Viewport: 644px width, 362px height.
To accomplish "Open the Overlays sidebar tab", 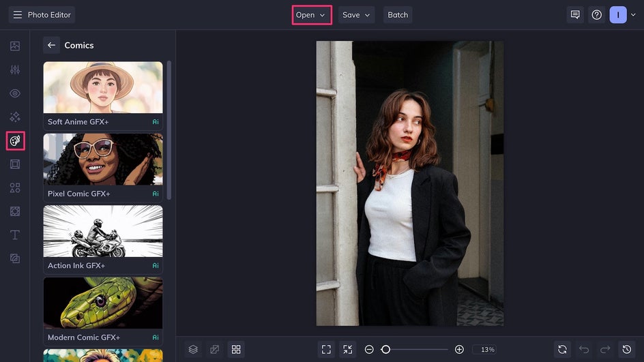I will tap(15, 211).
